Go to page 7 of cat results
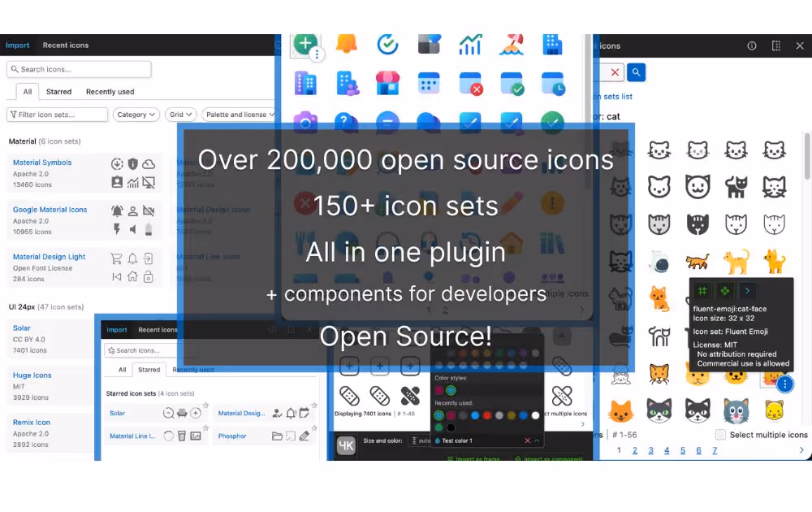Viewport: 812px width, 512px height. (715, 450)
